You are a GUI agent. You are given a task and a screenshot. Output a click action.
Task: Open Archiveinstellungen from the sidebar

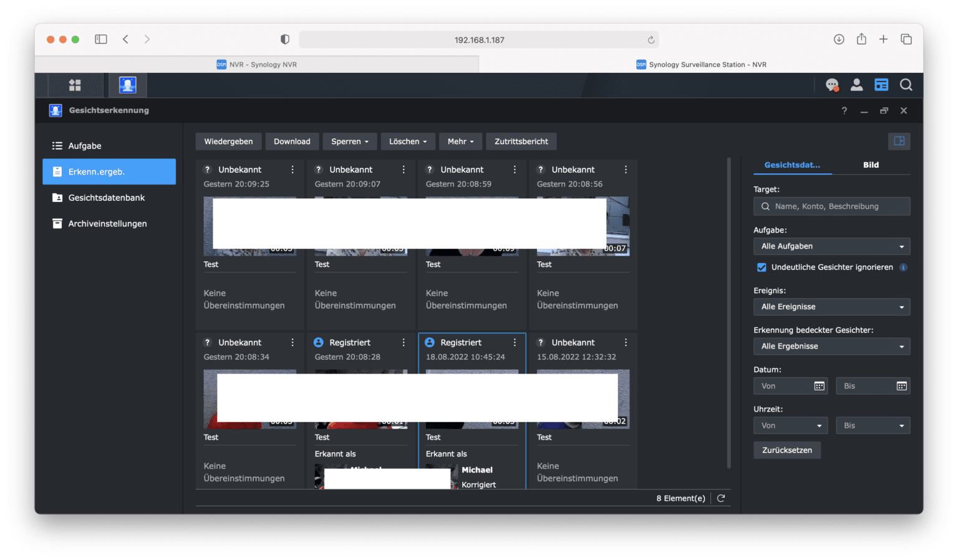(x=107, y=223)
